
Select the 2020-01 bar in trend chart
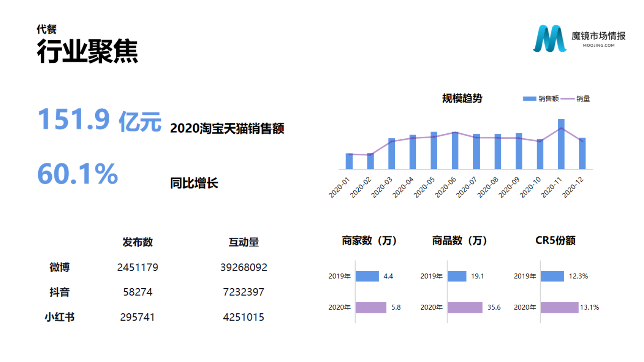[349, 161]
